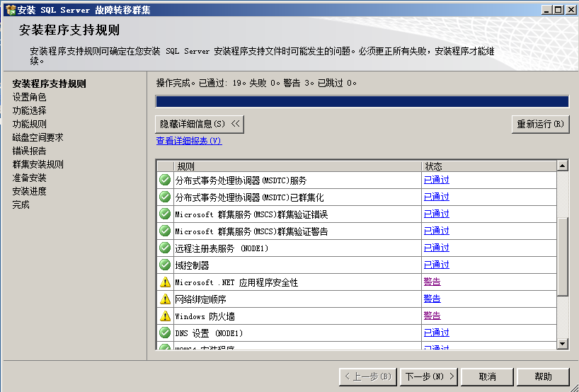Image resolution: width=579 pixels, height=392 pixels.
Task: Click rule text 远程注册表服务 (NODE1)
Action: click(x=222, y=248)
